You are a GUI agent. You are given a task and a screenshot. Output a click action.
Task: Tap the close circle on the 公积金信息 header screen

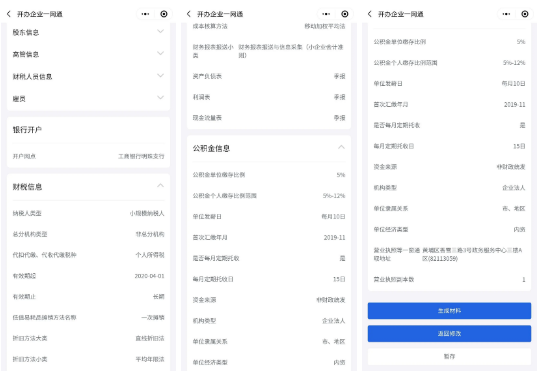[345, 14]
